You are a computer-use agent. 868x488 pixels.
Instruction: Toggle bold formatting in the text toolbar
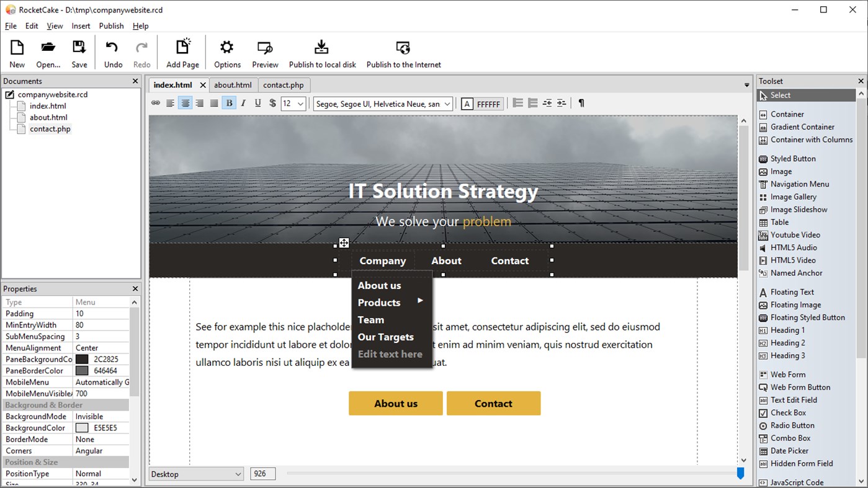[x=229, y=103]
